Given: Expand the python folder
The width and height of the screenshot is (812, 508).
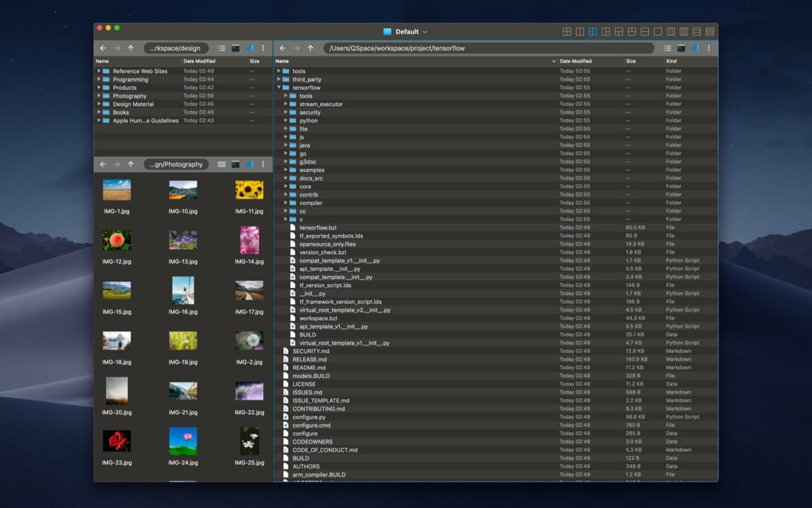Looking at the screenshot, I should 286,121.
